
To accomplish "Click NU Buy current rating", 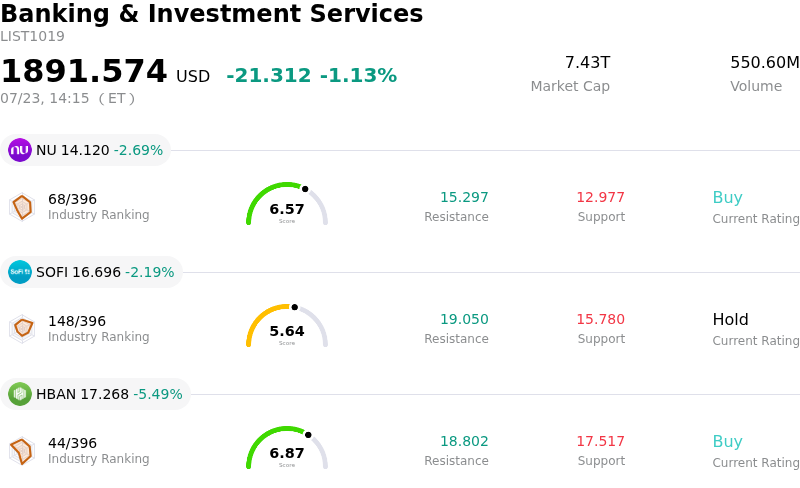I will pos(728,198).
